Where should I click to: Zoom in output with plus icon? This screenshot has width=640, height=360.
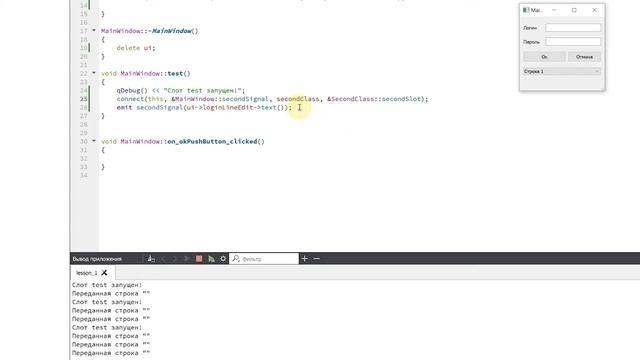click(304, 258)
